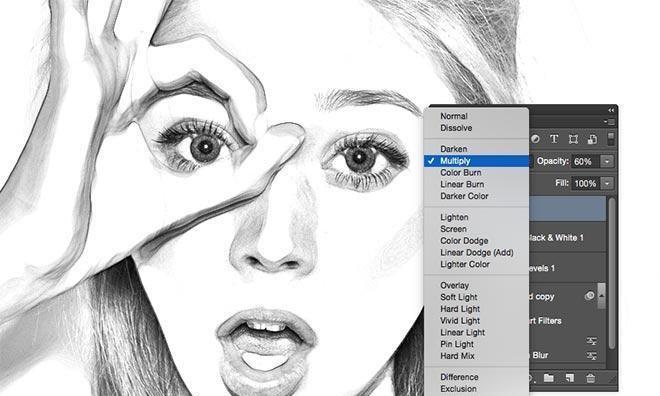Viewport: 660px width, 396px height.
Task: Choose Color Burn blend mode
Action: point(476,173)
